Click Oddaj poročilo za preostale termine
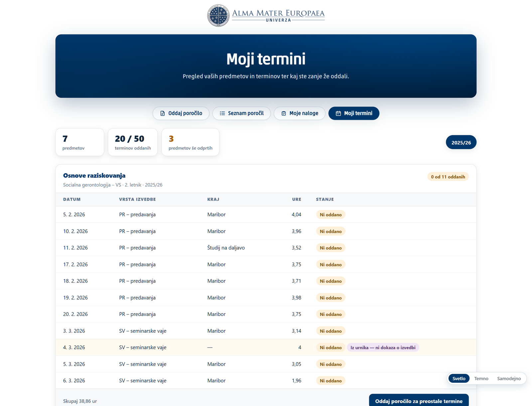Image resolution: width=532 pixels, height=406 pixels. pos(419,401)
